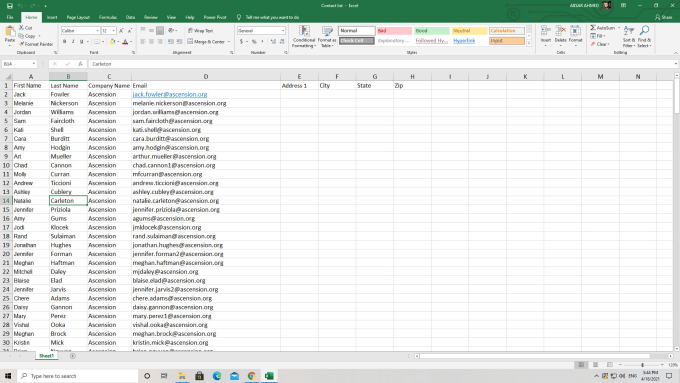
Task: Click the Windows Start button
Action: tap(8, 376)
